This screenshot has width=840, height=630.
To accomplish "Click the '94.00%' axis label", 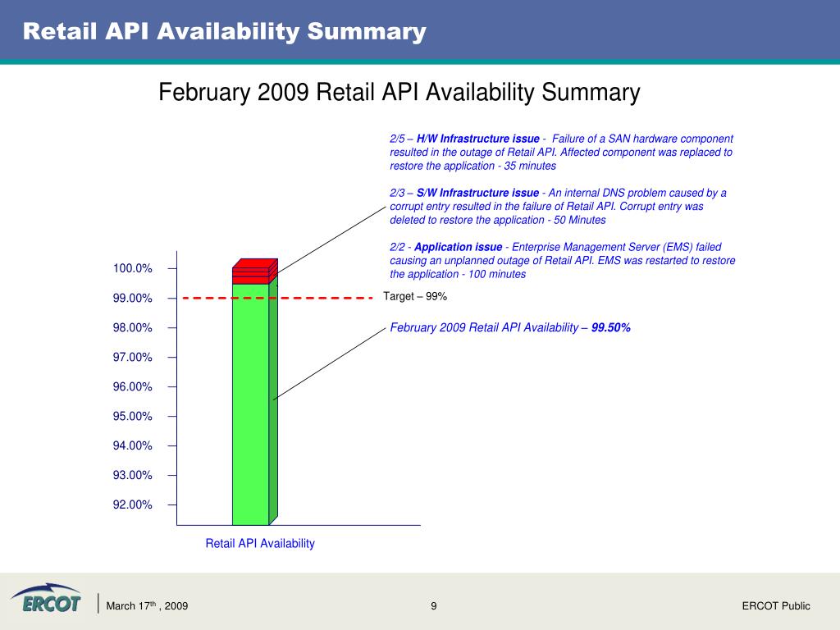I will pos(132,445).
